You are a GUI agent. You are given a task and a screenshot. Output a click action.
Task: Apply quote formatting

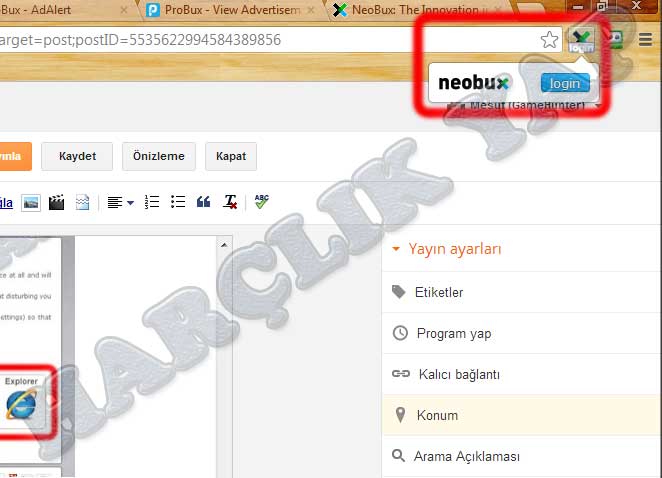pos(203,202)
